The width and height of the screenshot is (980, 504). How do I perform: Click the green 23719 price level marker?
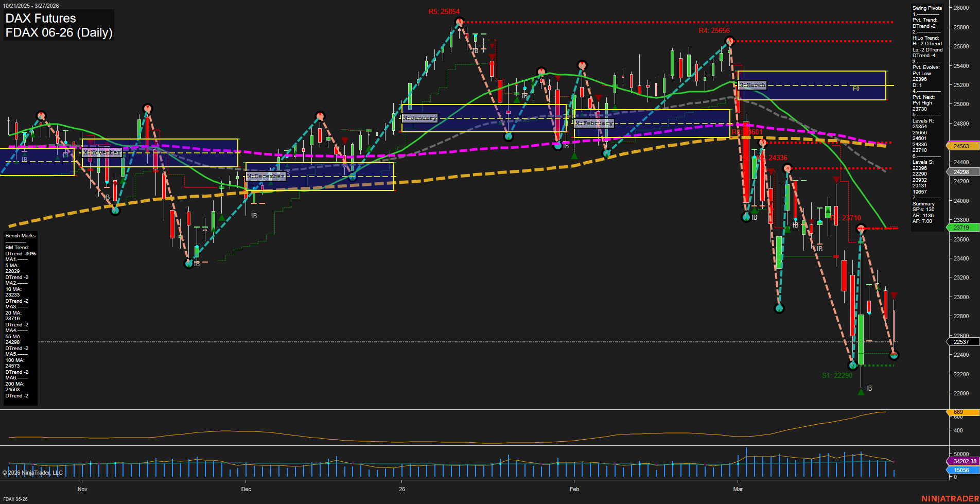click(x=962, y=228)
